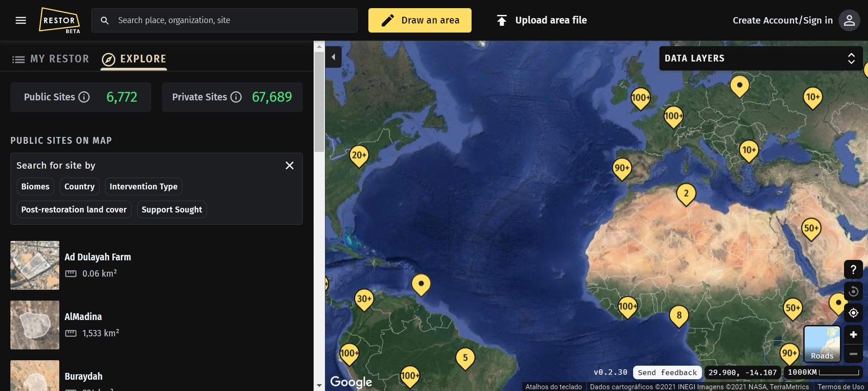Click the sidebar scroll-up arrow
The image size is (868, 391).
319,46
